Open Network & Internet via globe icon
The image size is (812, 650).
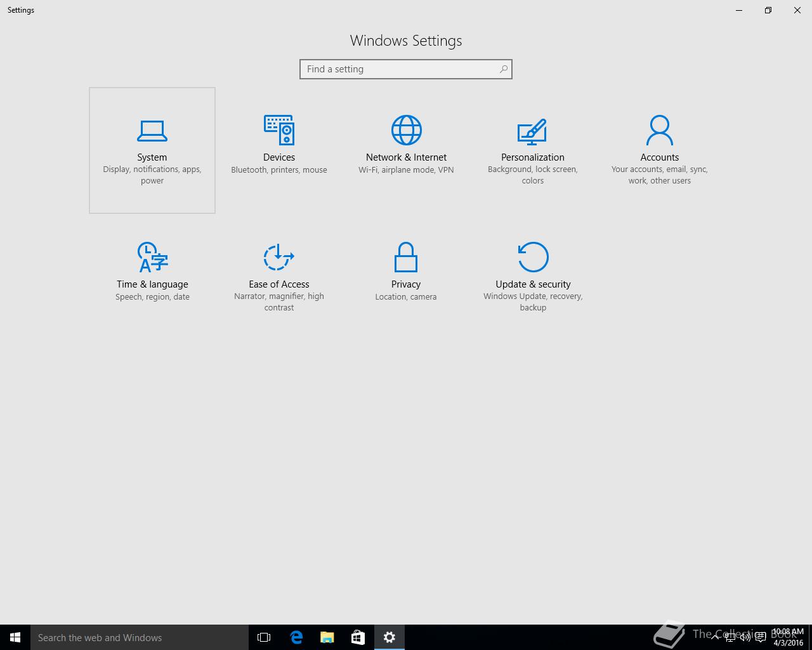(406, 130)
